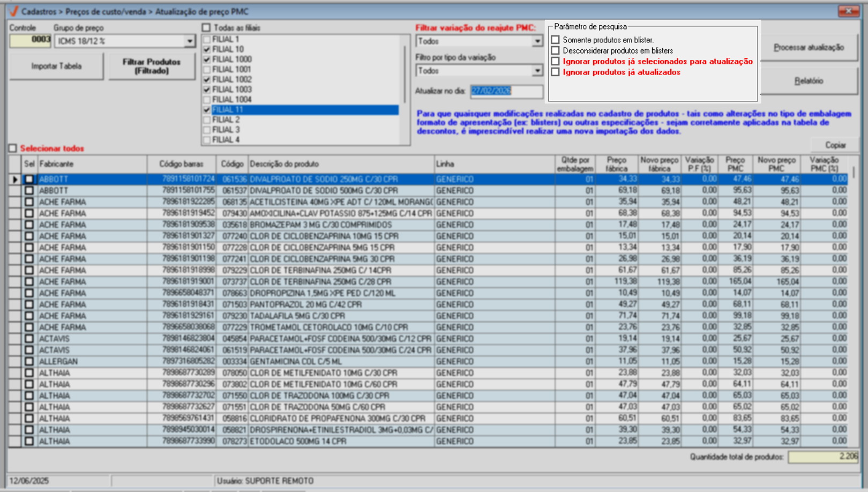Click the 'Importar Tabela' button
The image size is (868, 492).
56,66
